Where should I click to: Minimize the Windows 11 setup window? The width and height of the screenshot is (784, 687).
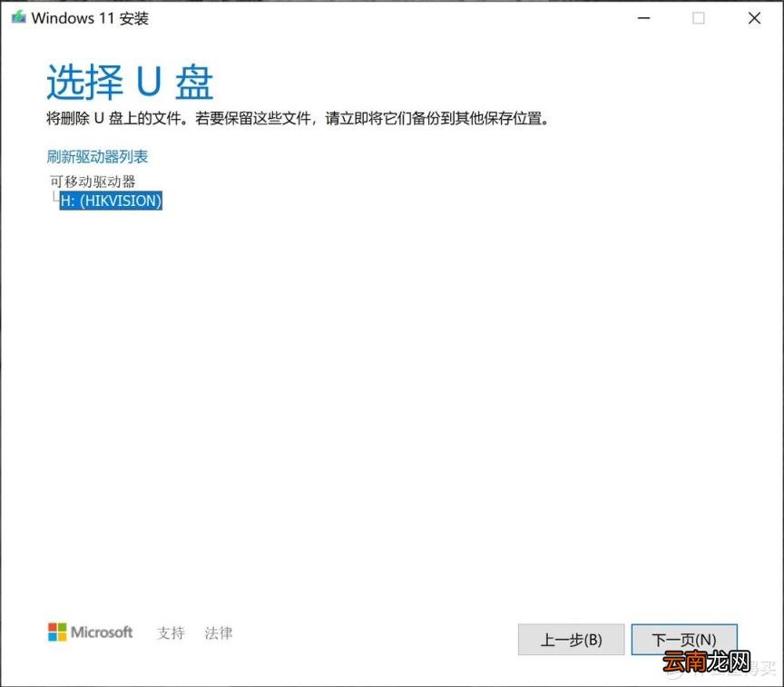(x=644, y=18)
